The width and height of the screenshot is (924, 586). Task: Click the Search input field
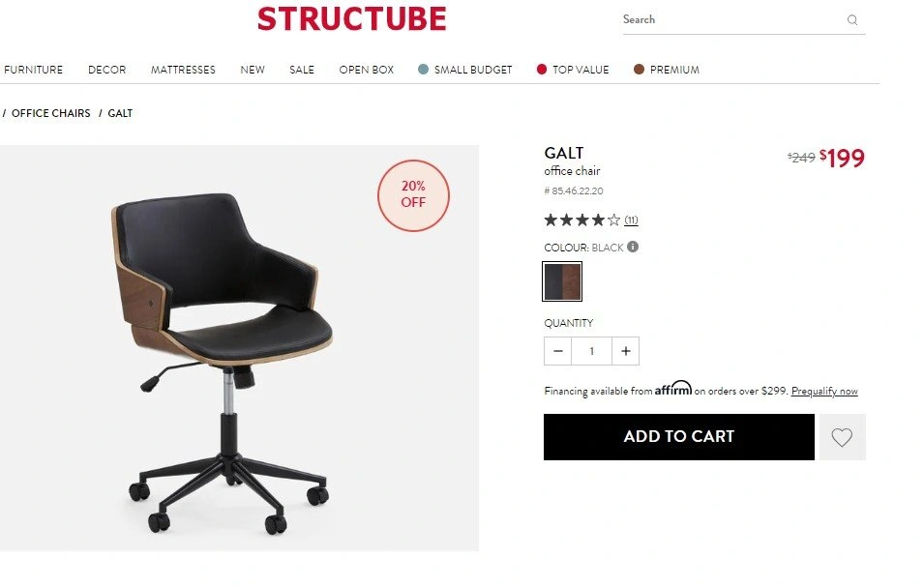733,20
